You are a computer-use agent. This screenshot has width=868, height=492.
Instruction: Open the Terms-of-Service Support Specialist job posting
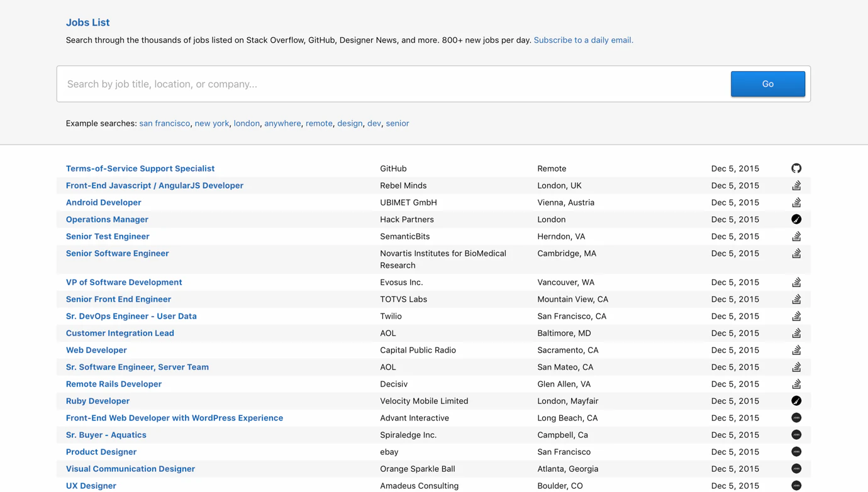140,168
